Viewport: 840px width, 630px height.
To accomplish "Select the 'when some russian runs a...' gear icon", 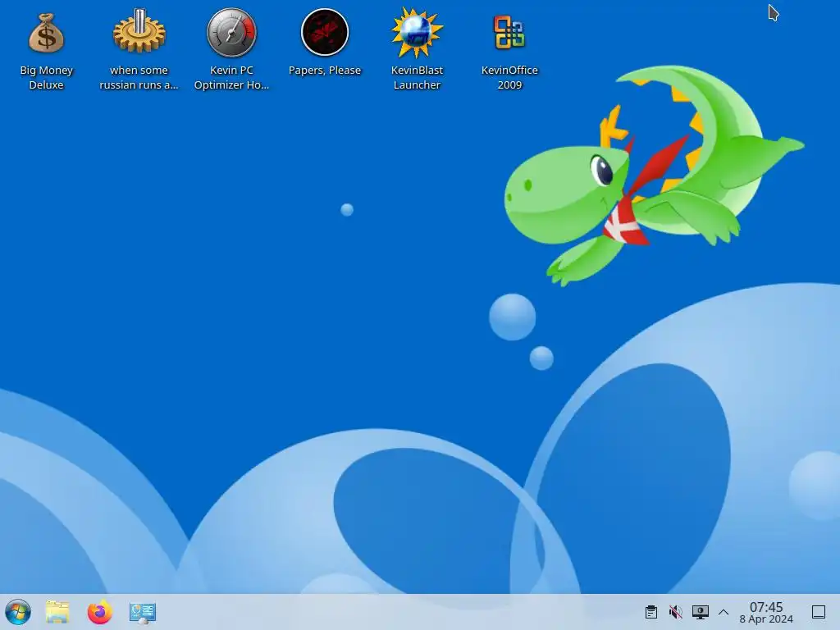I will tap(139, 32).
